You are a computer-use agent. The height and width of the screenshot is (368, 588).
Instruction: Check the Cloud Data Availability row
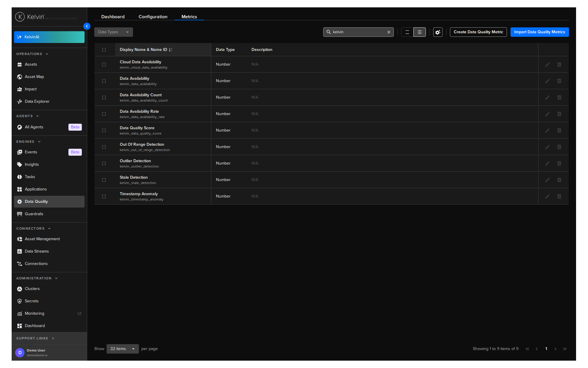click(104, 64)
